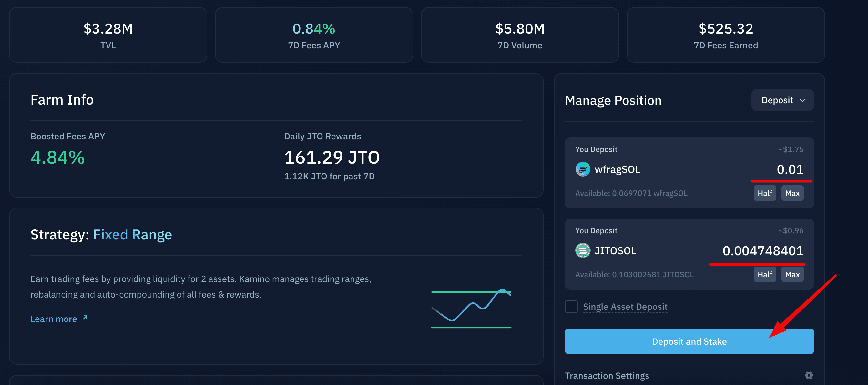Open Transaction Settings gear icon

809,375
